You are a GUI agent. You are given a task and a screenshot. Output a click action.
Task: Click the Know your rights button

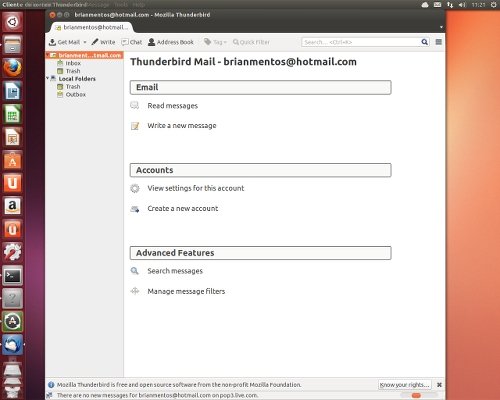click(x=405, y=385)
